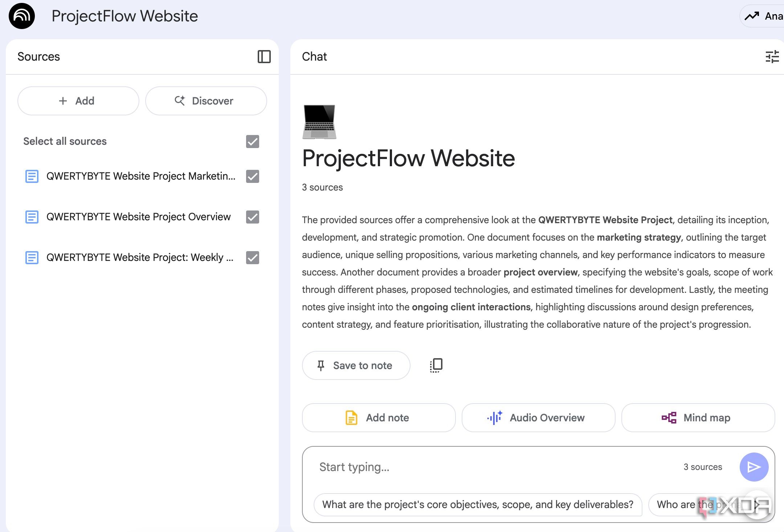This screenshot has width=784, height=532.
Task: Open the Weekly source document icon
Action: click(x=32, y=258)
